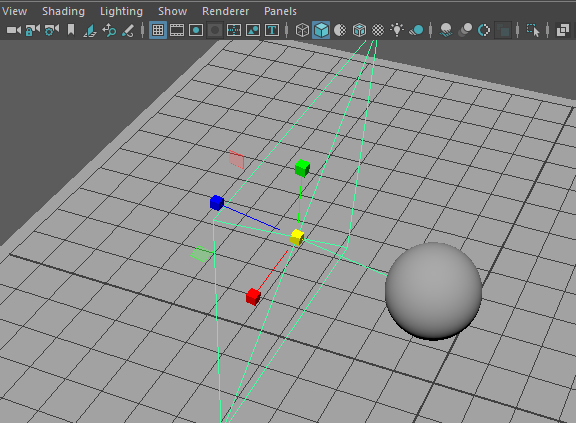Toggle smooth shade all display
The height and width of the screenshot is (423, 576).
321,30
